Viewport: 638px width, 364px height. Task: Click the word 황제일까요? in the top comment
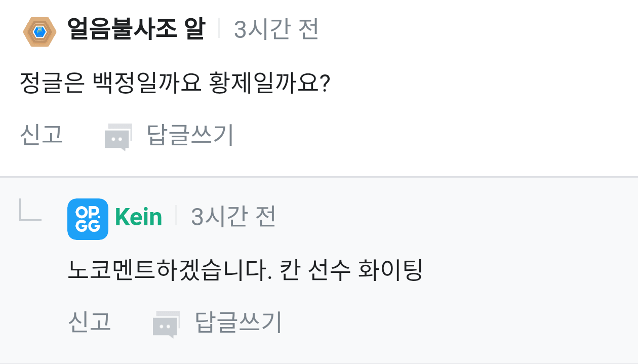pyautogui.click(x=269, y=83)
